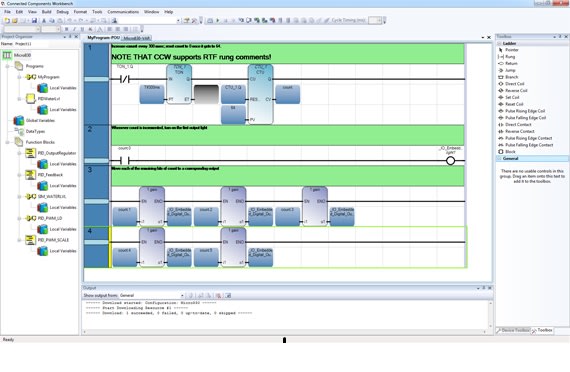Viewport: 570px width, 372px height.
Task: Open the Tools menu
Action: [97, 12]
